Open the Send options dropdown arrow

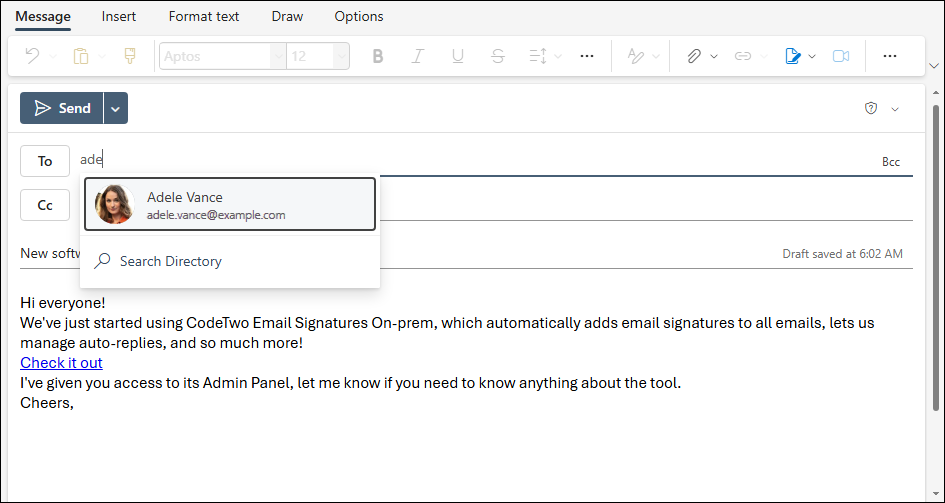tap(116, 108)
